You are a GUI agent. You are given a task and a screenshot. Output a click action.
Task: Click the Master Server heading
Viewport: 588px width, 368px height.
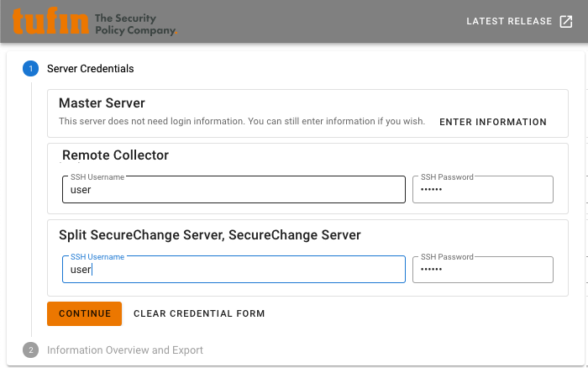point(102,103)
